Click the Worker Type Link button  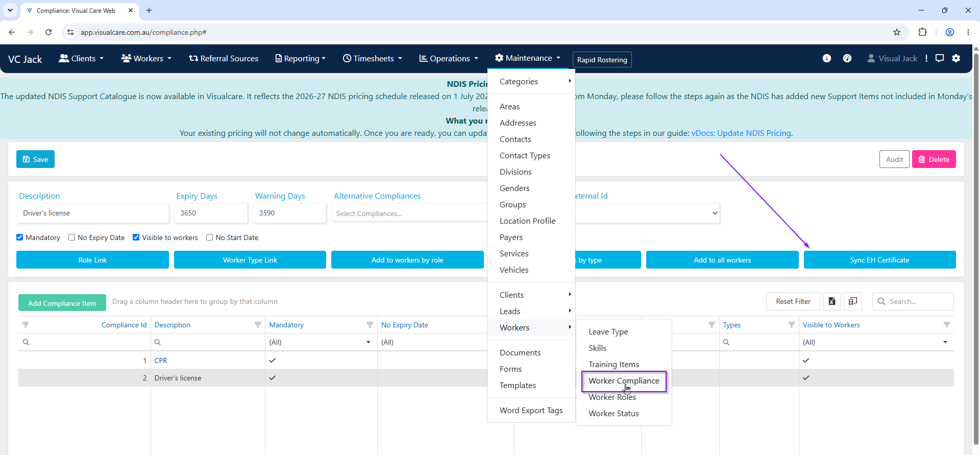250,260
